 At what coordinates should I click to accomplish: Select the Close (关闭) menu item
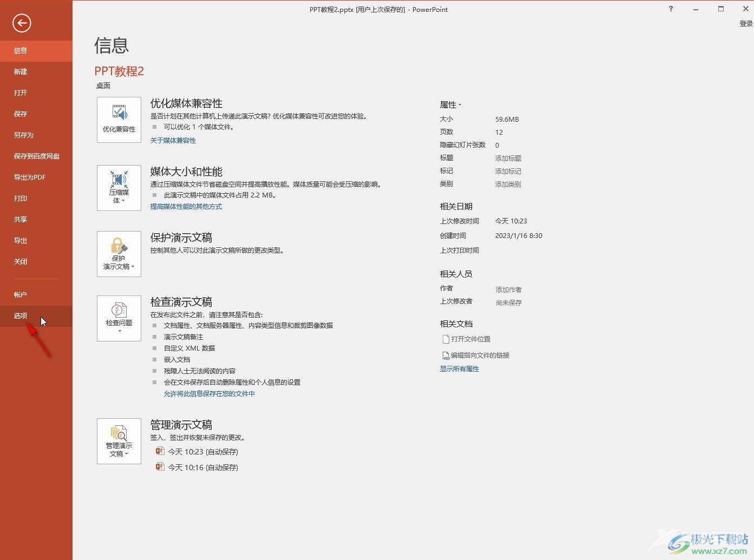pyautogui.click(x=36, y=262)
